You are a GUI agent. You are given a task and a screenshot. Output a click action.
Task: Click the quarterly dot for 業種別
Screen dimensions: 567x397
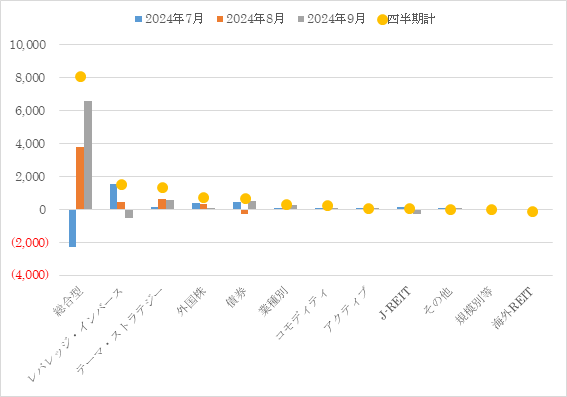[286, 205]
